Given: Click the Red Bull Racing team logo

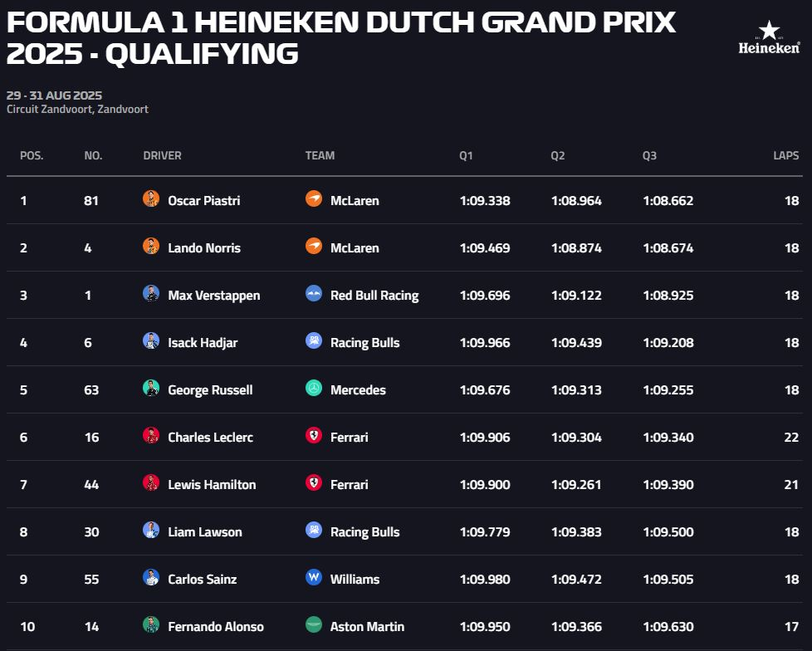Looking at the screenshot, I should coord(314,294).
